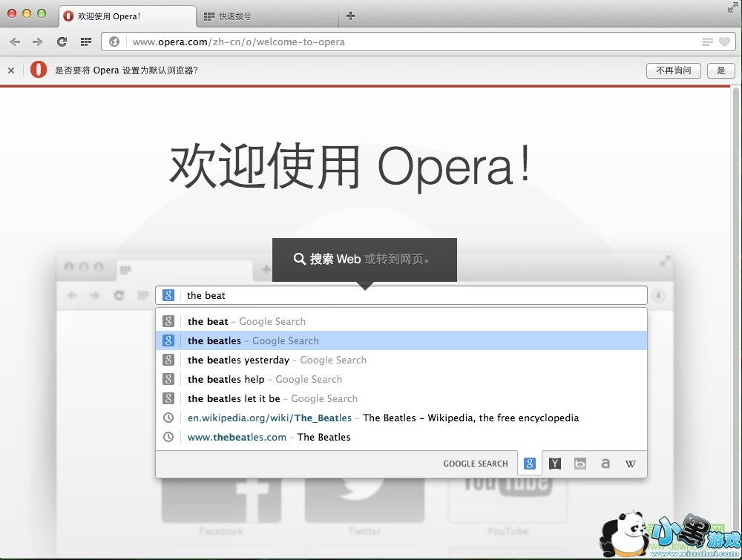This screenshot has height=560, width=742.
Task: Select Wikipedia search engine icon
Action: (x=630, y=464)
